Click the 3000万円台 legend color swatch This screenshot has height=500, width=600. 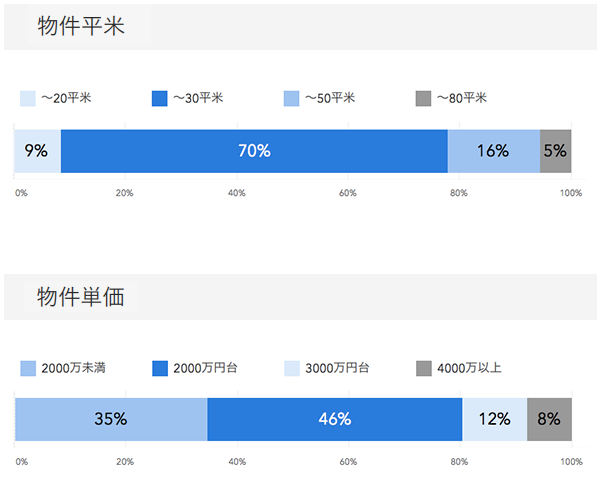click(x=291, y=368)
